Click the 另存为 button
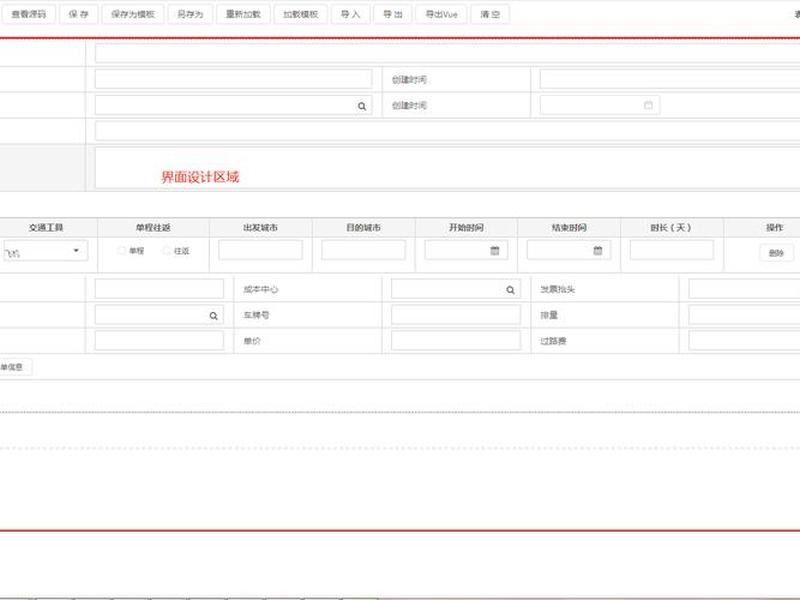Image resolution: width=800 pixels, height=600 pixels. (190, 14)
